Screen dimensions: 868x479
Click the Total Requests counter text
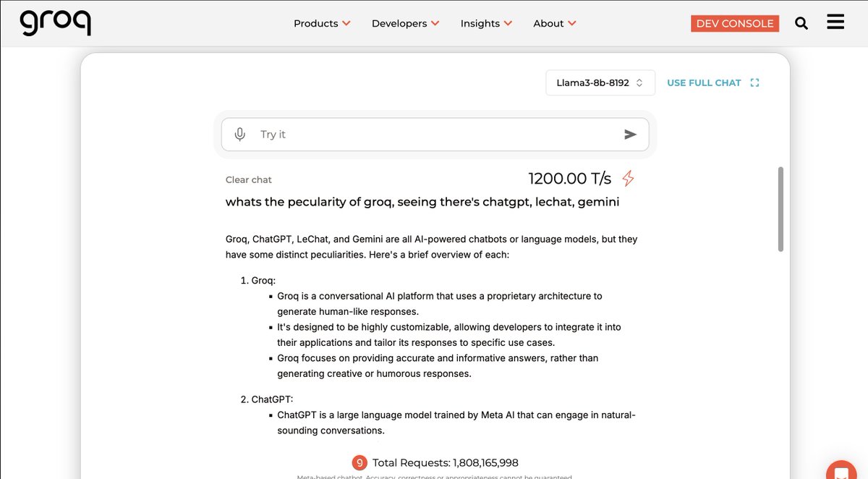[x=446, y=463]
